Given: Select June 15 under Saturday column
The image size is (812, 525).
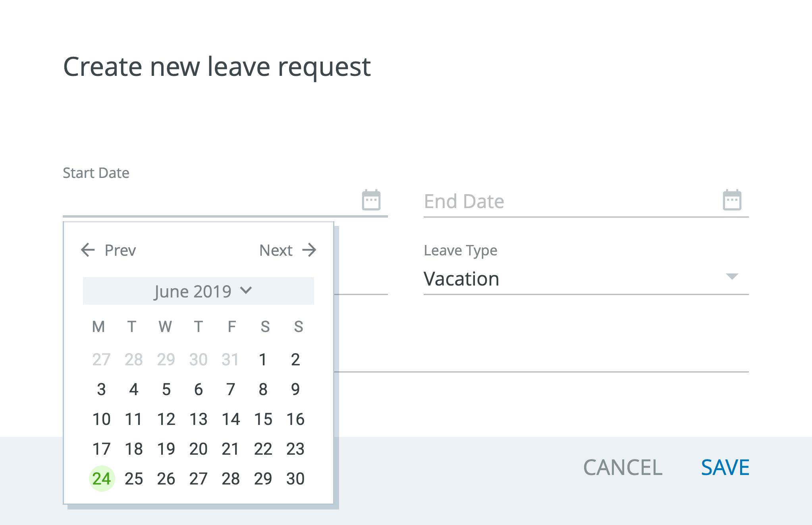Looking at the screenshot, I should (263, 419).
